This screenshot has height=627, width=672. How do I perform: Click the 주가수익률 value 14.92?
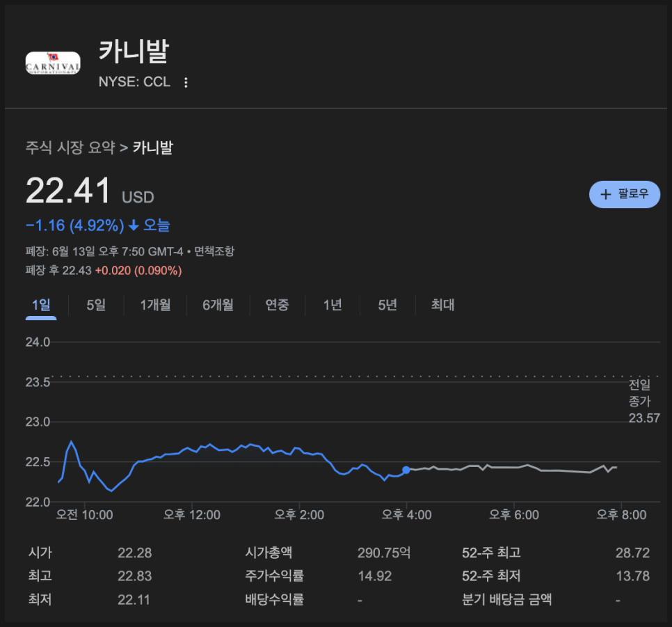[374, 576]
